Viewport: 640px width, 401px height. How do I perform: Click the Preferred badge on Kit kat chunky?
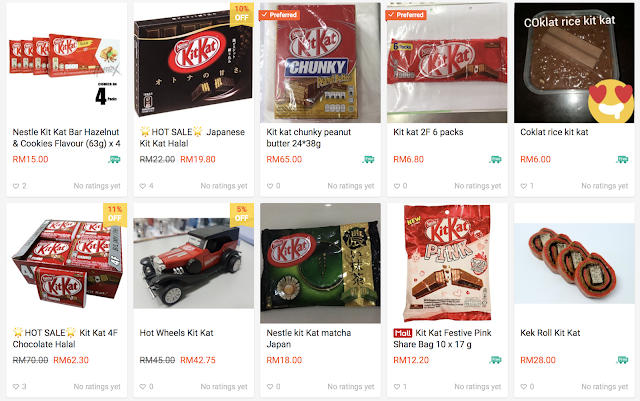(x=280, y=15)
